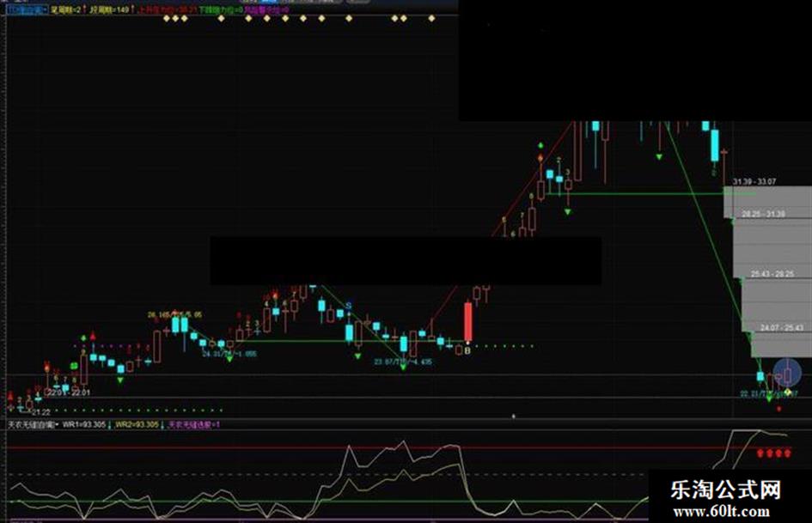The image size is (812, 523).
Task: Click the green diamond marker above the uptrend
Action: click(540, 145)
